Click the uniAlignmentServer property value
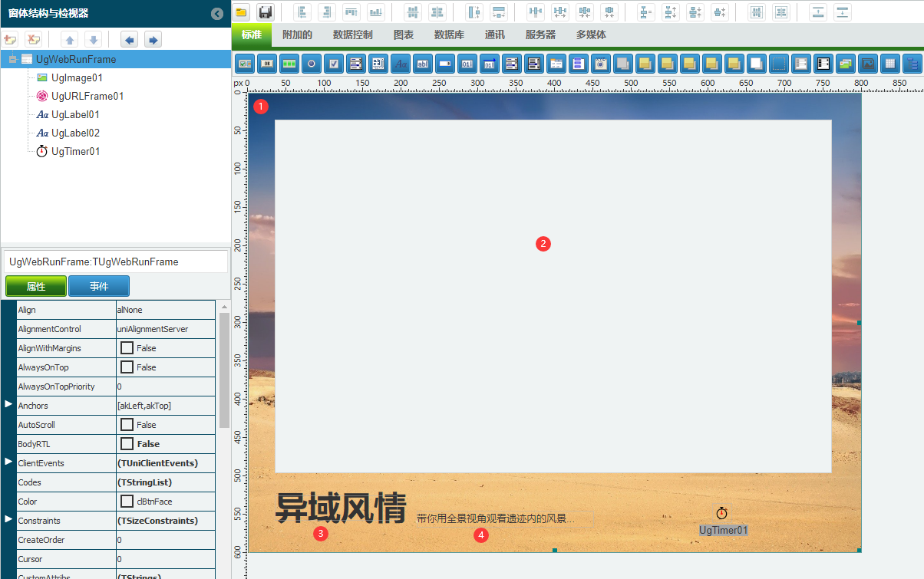The width and height of the screenshot is (924, 579). pyautogui.click(x=165, y=329)
